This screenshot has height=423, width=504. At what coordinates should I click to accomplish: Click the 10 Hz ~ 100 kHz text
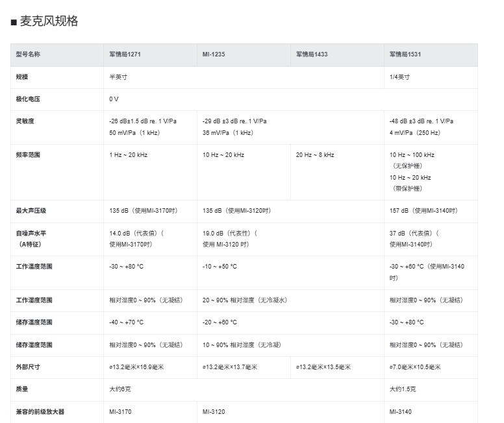[412, 155]
